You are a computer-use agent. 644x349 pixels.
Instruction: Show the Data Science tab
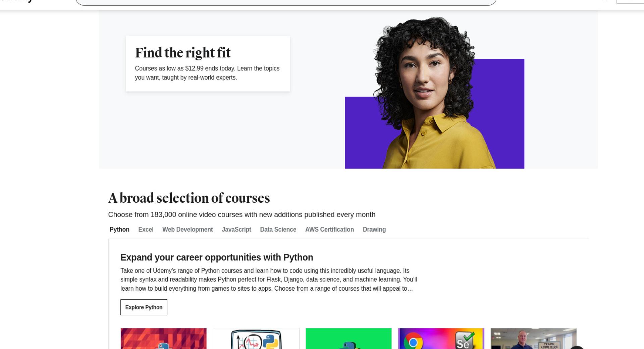[278, 230]
